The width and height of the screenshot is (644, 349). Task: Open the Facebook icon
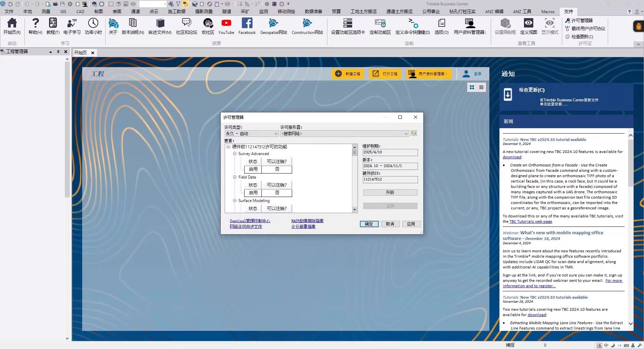coord(247,26)
